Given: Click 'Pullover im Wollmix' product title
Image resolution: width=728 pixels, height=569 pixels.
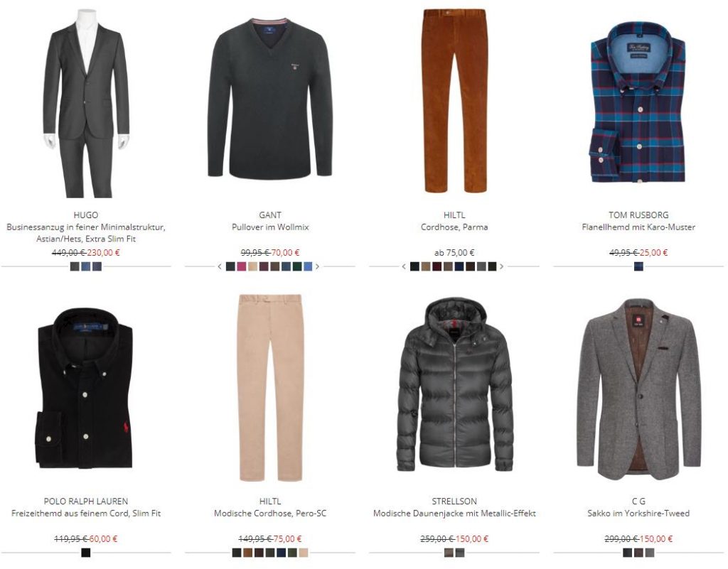Looking at the screenshot, I should [270, 227].
